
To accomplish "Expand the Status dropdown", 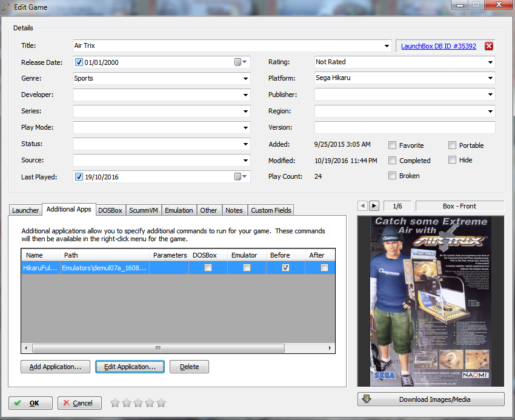I will 245,144.
